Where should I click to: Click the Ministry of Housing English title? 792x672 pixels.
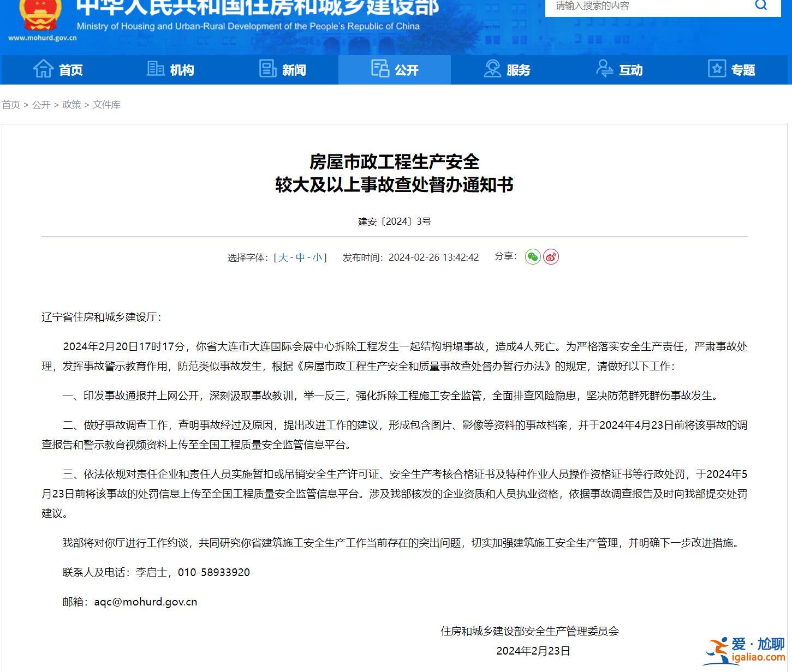248,26
